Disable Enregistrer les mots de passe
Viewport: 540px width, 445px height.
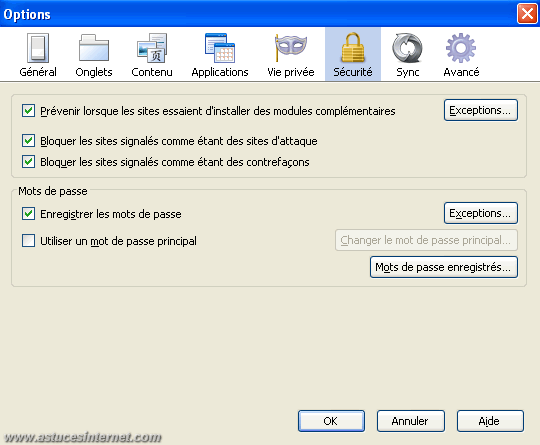pyautogui.click(x=28, y=214)
